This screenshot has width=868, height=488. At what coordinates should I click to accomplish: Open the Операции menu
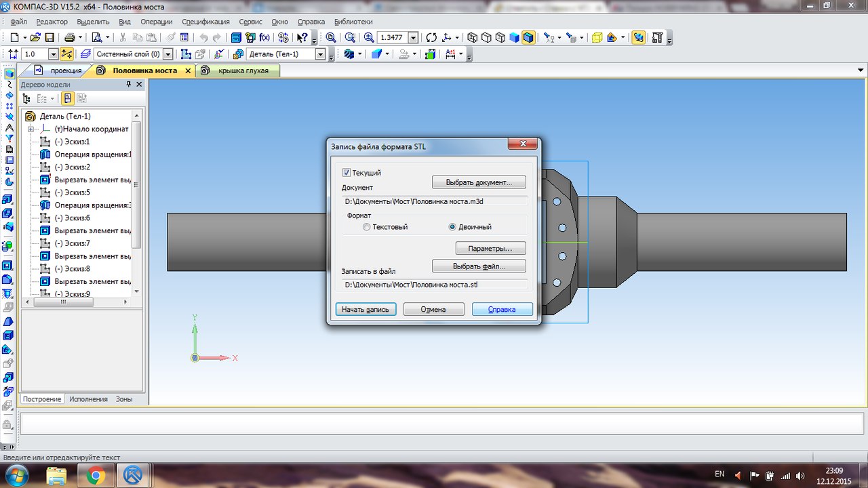click(x=156, y=22)
